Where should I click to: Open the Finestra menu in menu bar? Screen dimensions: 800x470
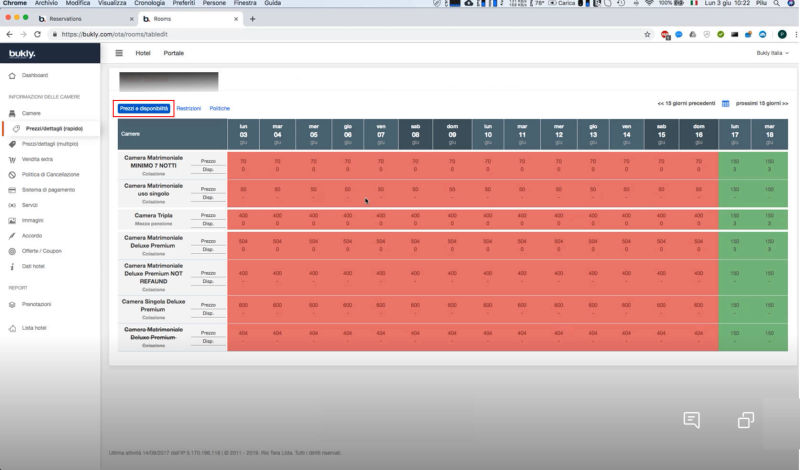[x=245, y=3]
